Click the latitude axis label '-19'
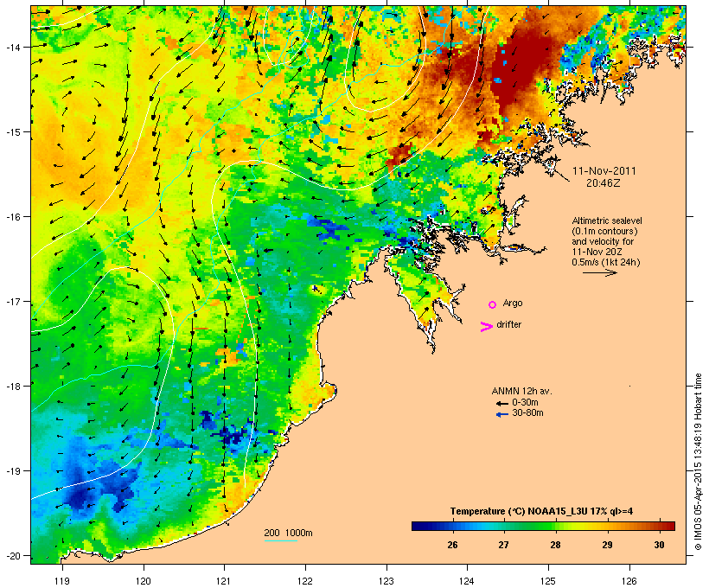709x588 pixels. click(x=12, y=471)
